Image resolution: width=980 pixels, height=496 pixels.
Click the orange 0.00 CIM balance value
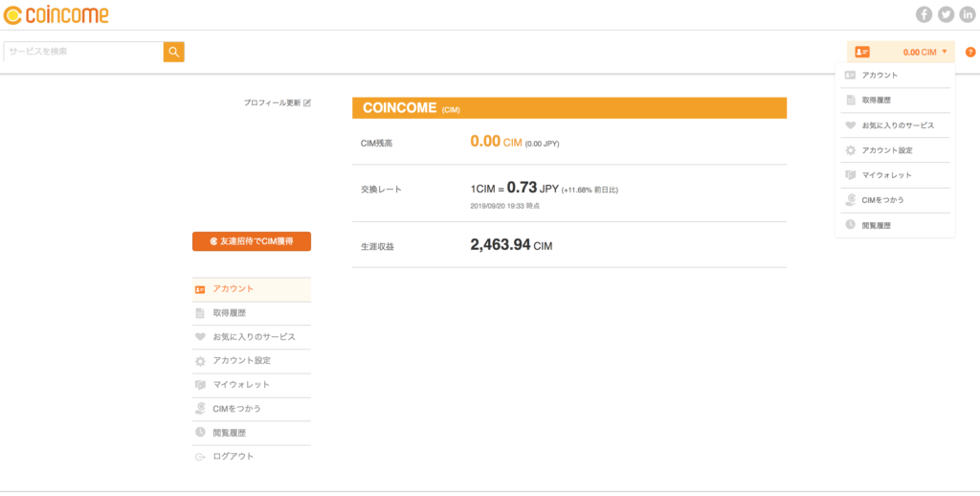click(496, 142)
